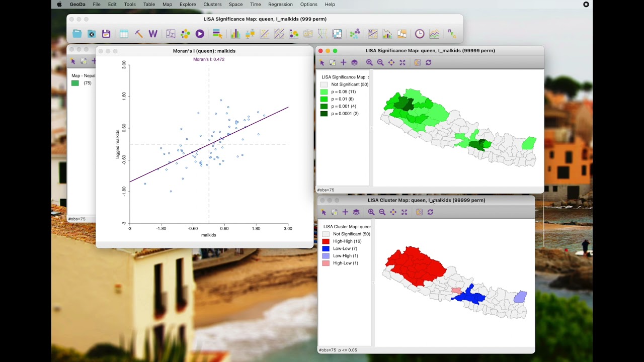Save the project with the disk icon

click(x=106, y=34)
